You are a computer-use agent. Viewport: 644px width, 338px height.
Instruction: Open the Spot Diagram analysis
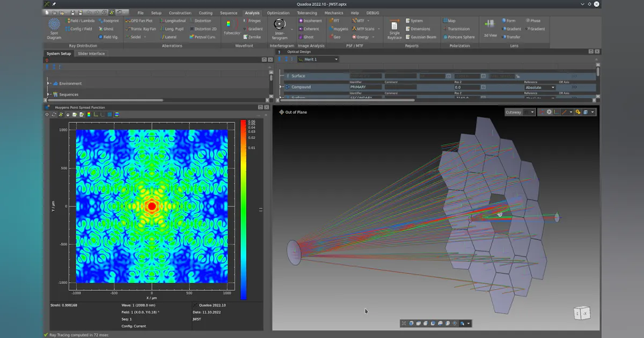[54, 28]
